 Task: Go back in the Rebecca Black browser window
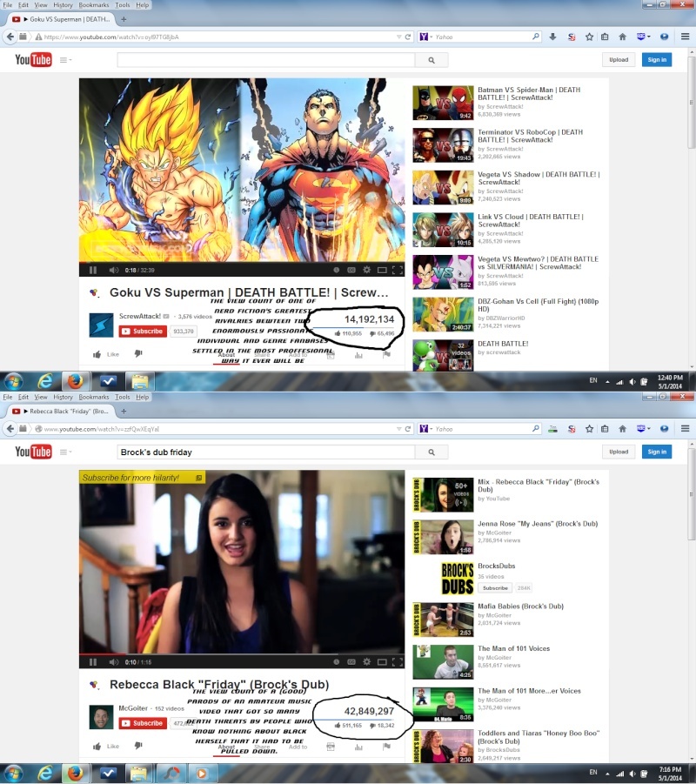10,428
